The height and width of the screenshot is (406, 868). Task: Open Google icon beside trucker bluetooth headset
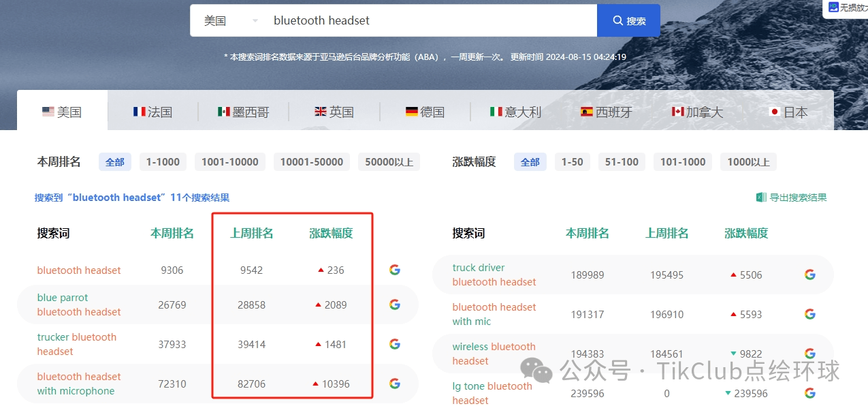394,344
